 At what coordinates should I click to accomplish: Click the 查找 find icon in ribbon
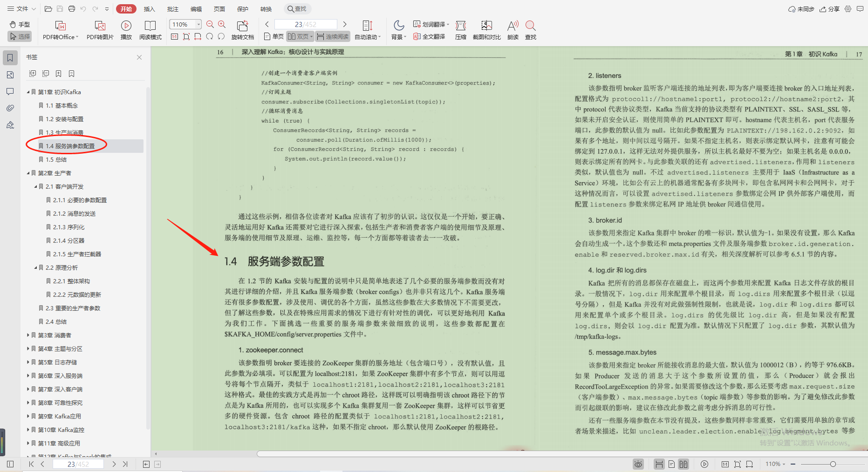click(x=531, y=30)
